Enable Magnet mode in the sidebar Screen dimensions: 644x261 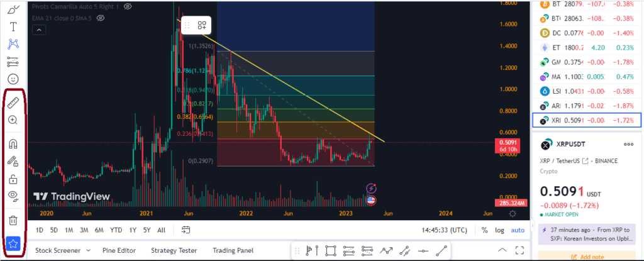(13, 143)
